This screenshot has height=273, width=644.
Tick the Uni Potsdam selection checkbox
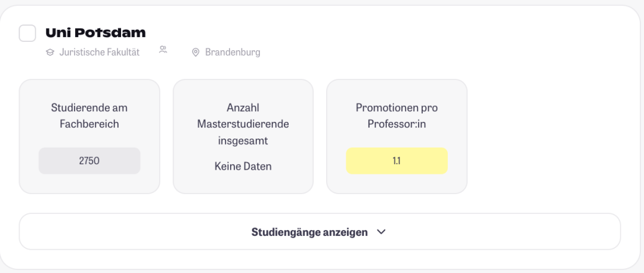(27, 33)
